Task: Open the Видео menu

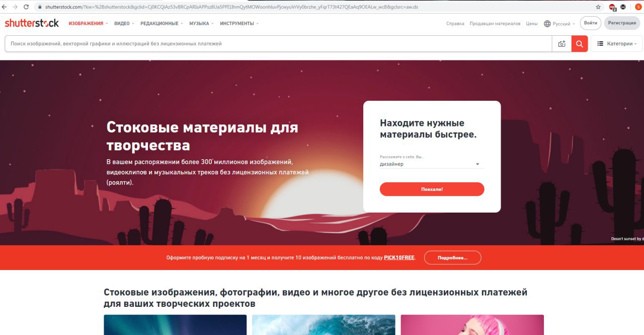Action: point(124,24)
